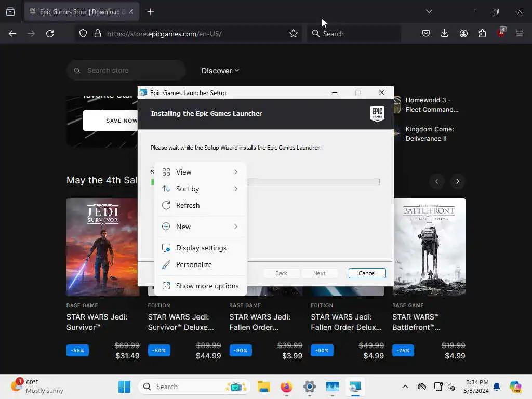Click the uBlock Origin extension icon
The height and width of the screenshot is (399, 532).
(x=501, y=33)
